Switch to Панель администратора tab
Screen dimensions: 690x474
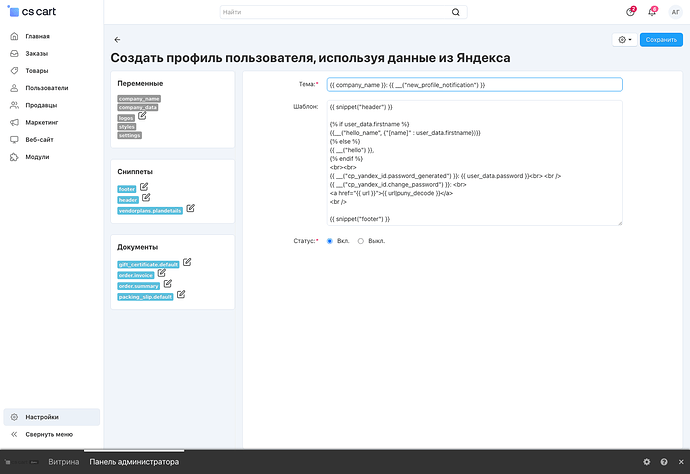tap(134, 462)
